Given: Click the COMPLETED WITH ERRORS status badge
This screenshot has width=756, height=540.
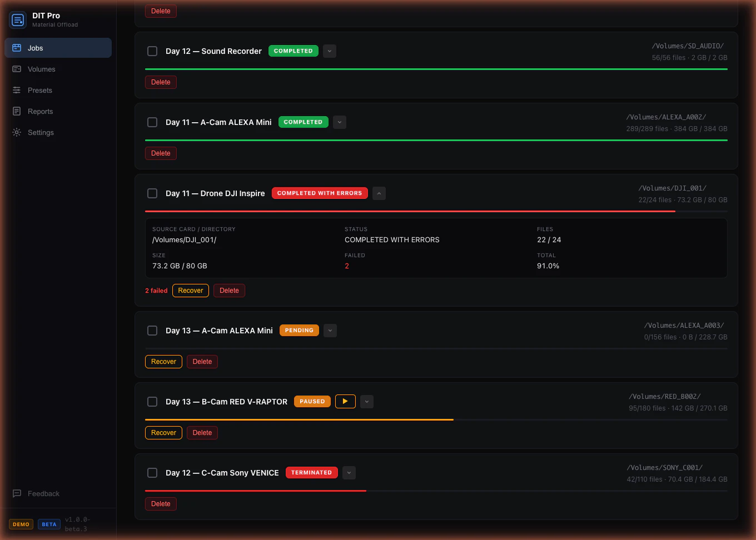Looking at the screenshot, I should 320,193.
